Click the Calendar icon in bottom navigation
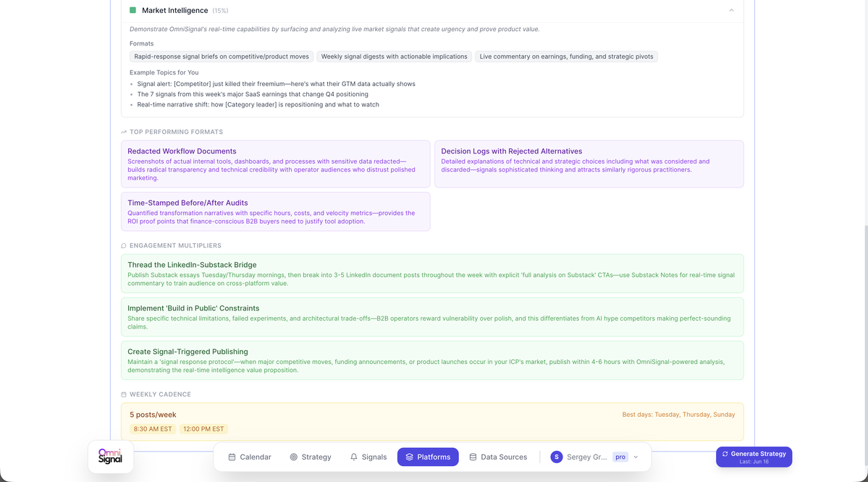The height and width of the screenshot is (482, 868). [x=232, y=457]
